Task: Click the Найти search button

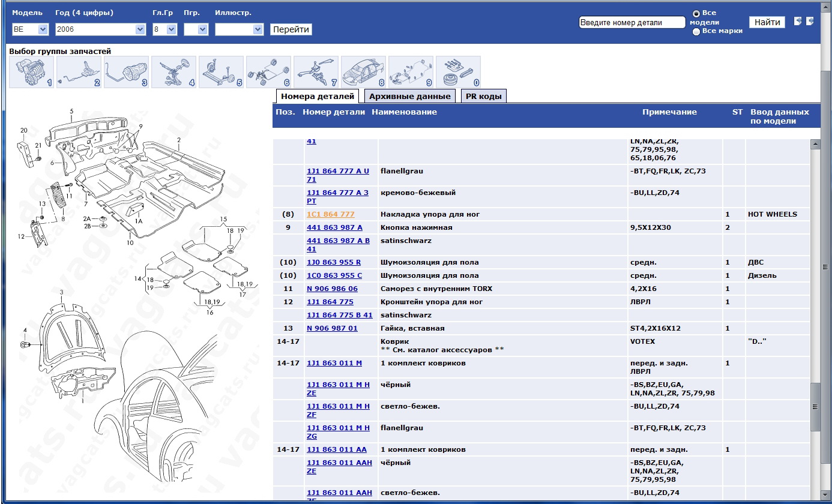Action: coord(767,22)
